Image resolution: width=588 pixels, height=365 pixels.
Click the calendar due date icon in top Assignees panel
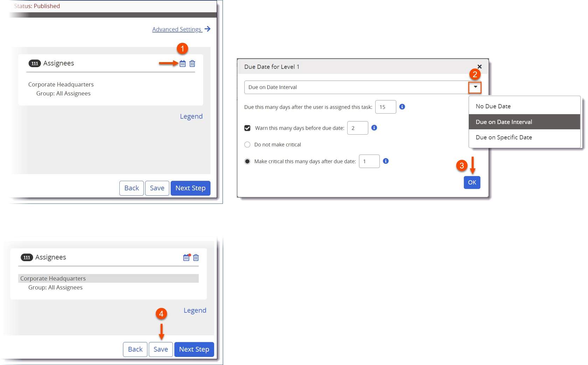click(182, 64)
